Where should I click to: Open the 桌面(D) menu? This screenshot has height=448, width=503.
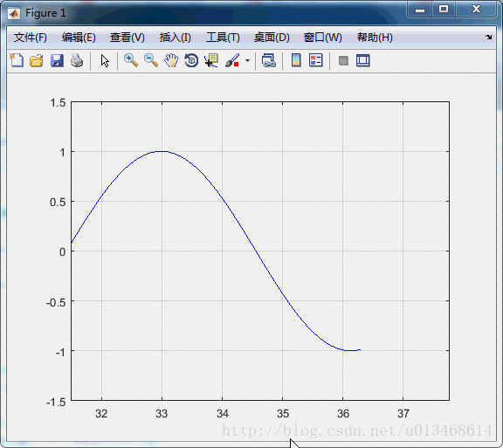point(272,38)
